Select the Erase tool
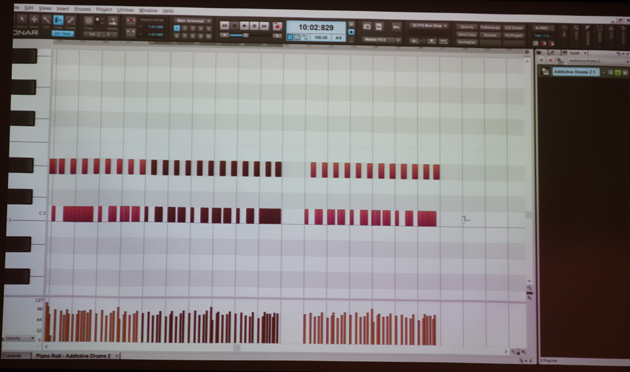This screenshot has width=630, height=372. [71, 20]
